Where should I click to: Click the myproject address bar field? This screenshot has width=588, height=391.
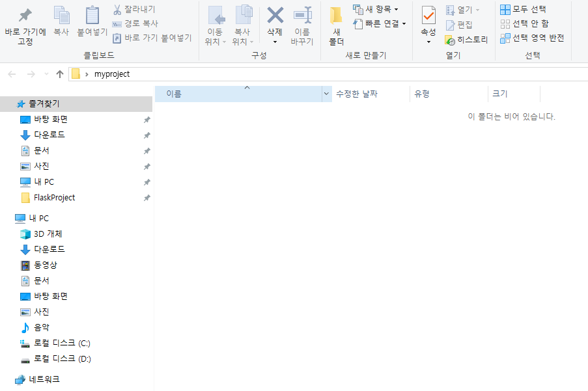(328, 74)
